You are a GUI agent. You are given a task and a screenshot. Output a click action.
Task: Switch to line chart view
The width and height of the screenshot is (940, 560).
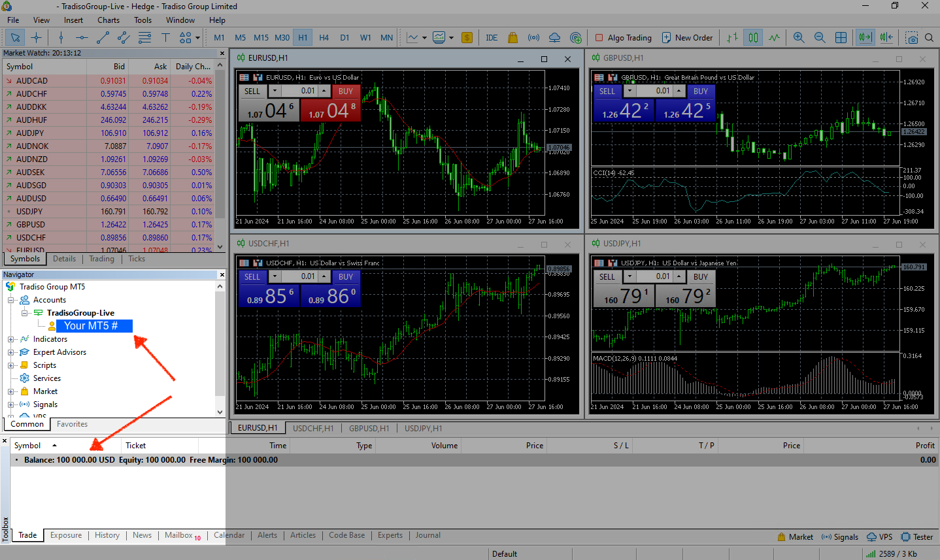click(774, 37)
